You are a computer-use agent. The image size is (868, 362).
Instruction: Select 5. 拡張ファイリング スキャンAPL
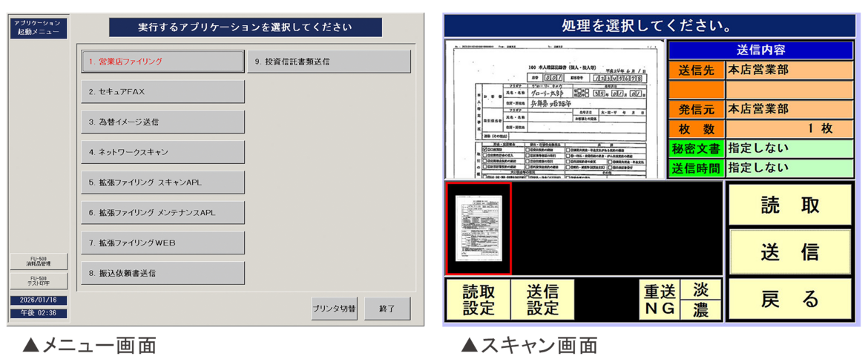tap(162, 182)
